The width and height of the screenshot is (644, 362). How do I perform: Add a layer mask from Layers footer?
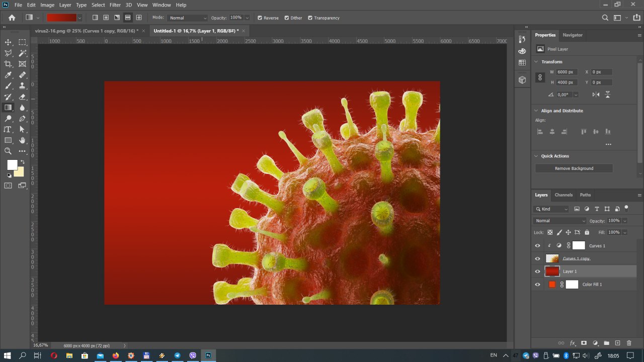click(584, 343)
